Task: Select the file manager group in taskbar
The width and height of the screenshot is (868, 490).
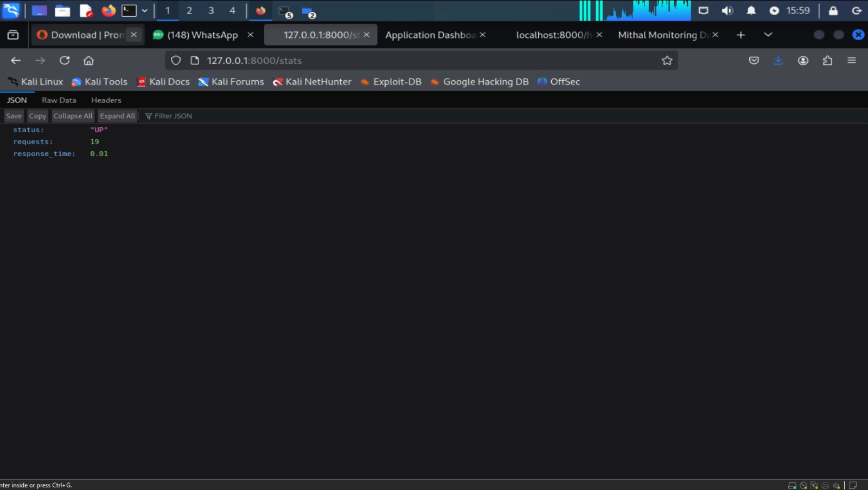Action: pyautogui.click(x=309, y=11)
